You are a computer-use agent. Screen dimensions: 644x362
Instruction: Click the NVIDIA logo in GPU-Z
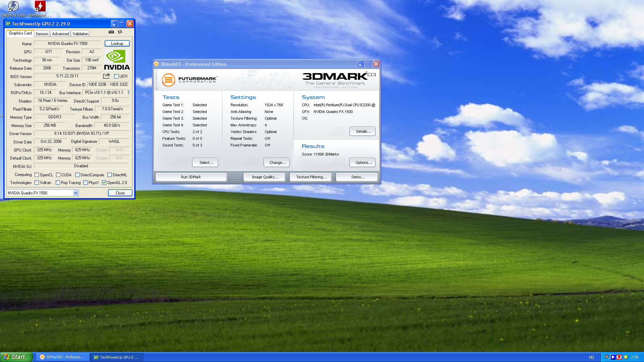coord(117,60)
